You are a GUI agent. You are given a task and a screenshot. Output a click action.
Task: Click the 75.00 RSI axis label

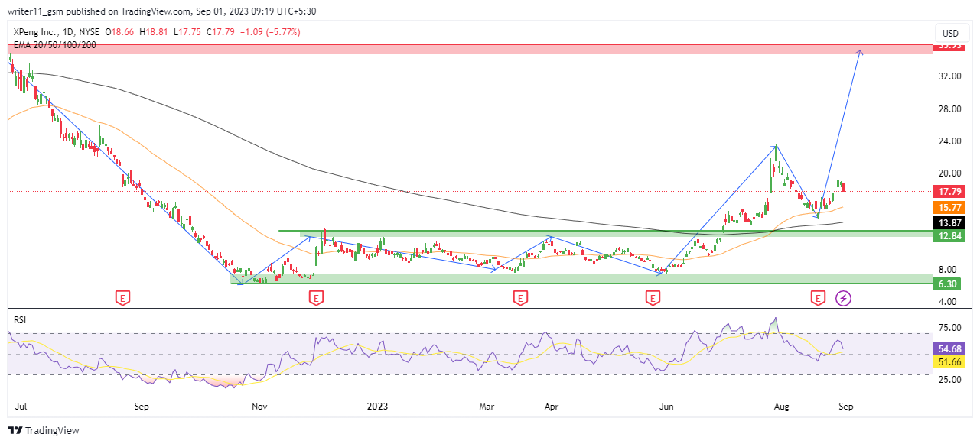[951, 328]
